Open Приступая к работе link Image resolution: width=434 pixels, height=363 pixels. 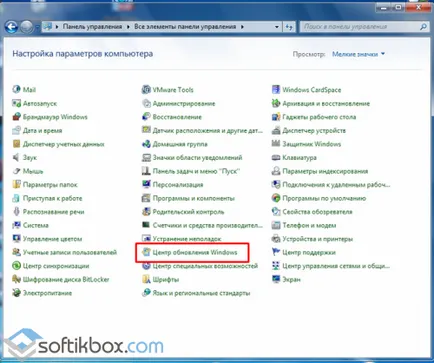click(x=52, y=198)
